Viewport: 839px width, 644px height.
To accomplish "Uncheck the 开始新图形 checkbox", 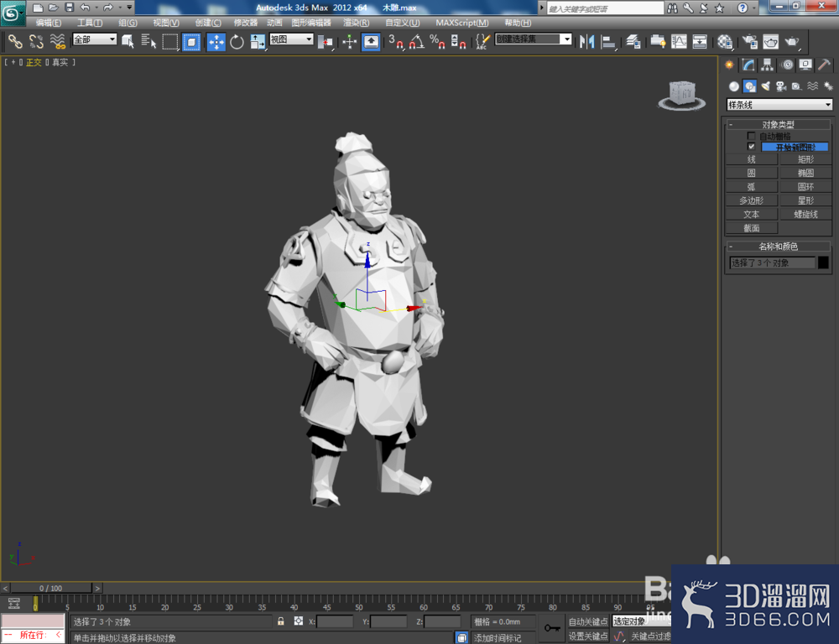I will click(x=751, y=146).
